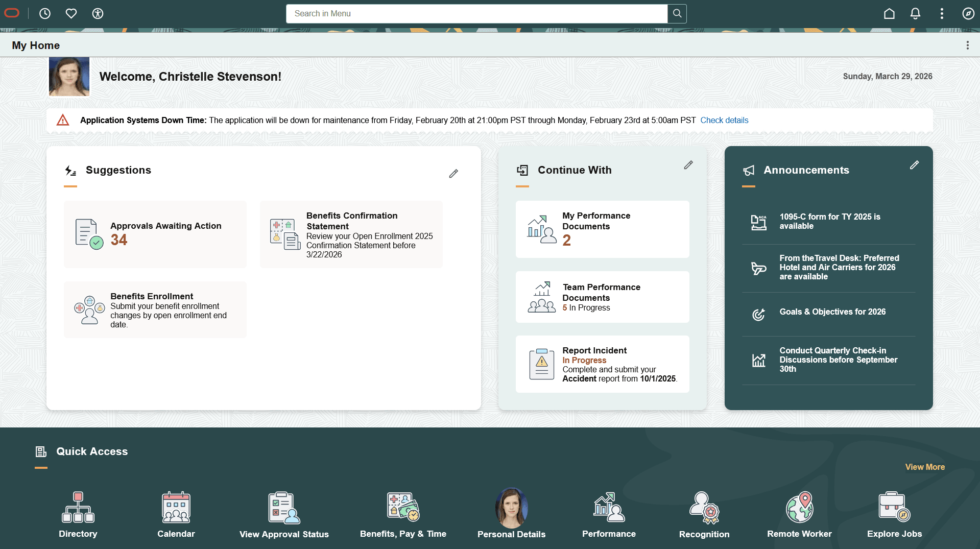Viewport: 980px width, 549px height.
Task: Open accessibility settings icon
Action: click(98, 14)
